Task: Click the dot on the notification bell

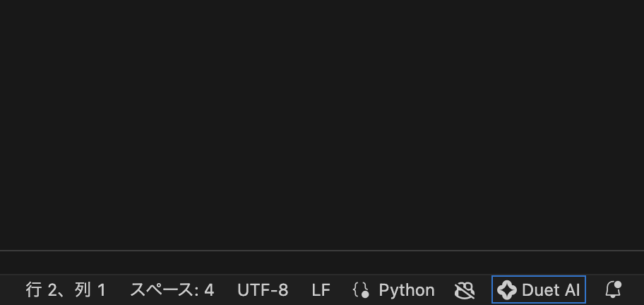Action: [618, 285]
